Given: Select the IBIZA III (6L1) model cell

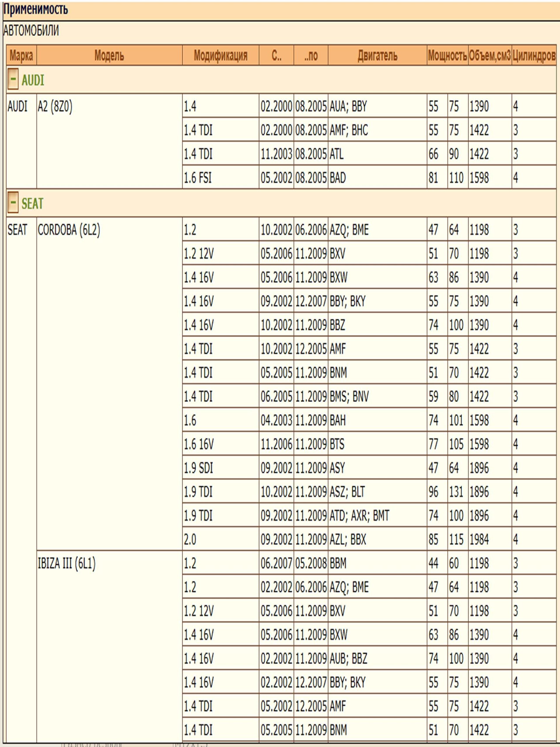Looking at the screenshot, I should (66, 563).
